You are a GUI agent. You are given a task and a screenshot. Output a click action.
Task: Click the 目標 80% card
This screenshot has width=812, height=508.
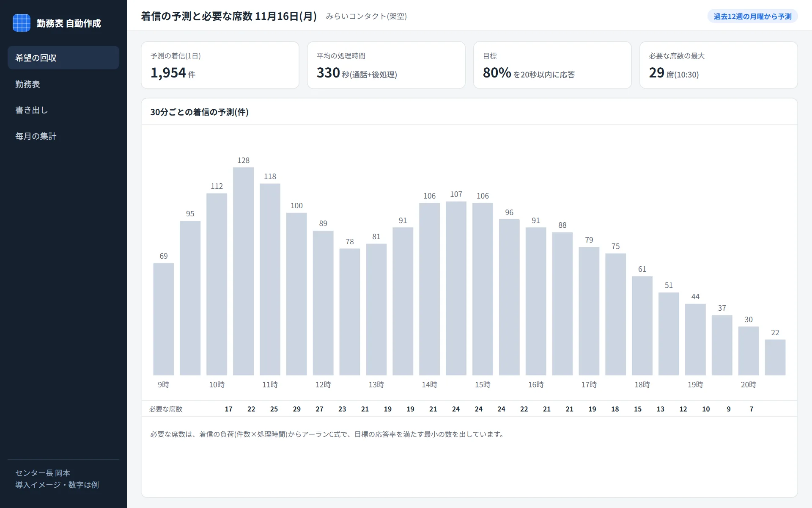click(x=552, y=65)
